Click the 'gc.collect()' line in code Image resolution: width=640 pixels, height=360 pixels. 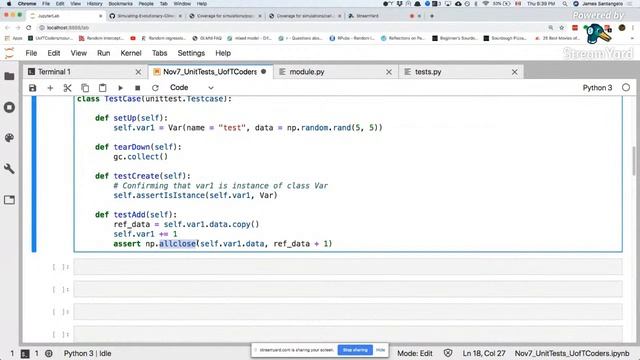(x=140, y=157)
